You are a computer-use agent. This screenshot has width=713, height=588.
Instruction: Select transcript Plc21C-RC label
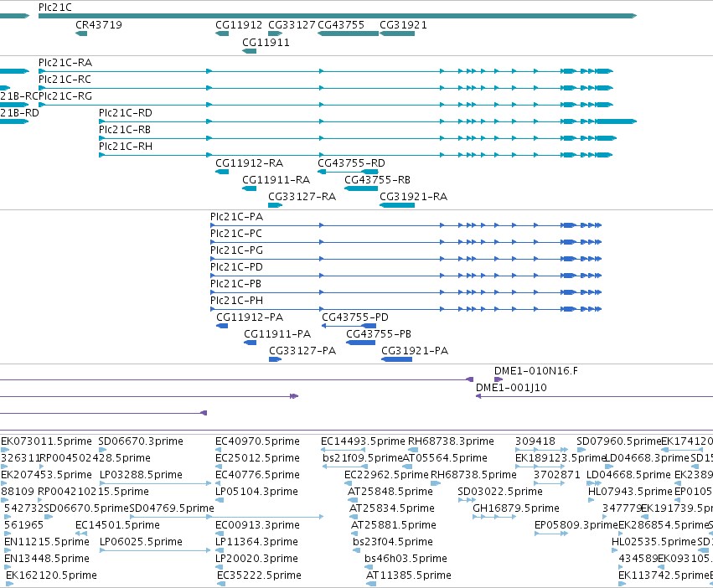pos(65,79)
